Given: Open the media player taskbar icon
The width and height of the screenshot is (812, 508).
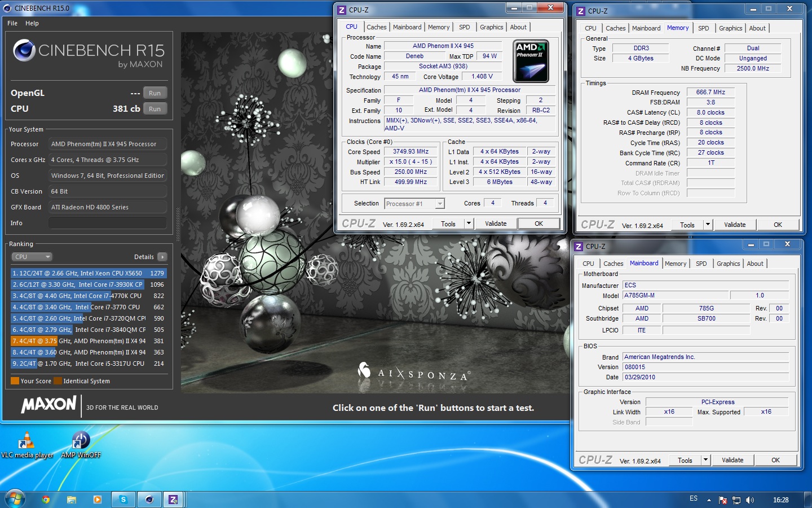Looking at the screenshot, I should point(98,500).
